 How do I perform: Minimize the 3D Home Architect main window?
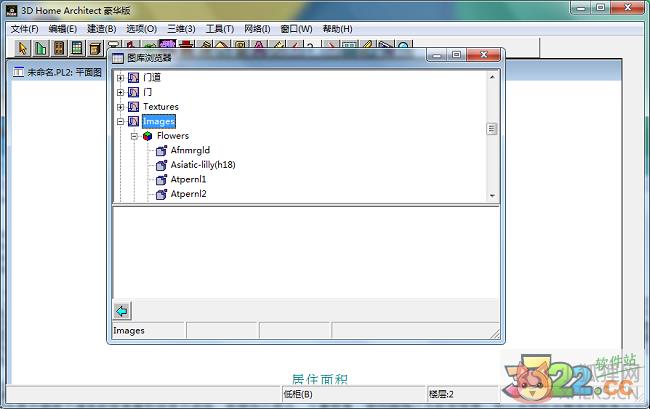pyautogui.click(x=581, y=8)
